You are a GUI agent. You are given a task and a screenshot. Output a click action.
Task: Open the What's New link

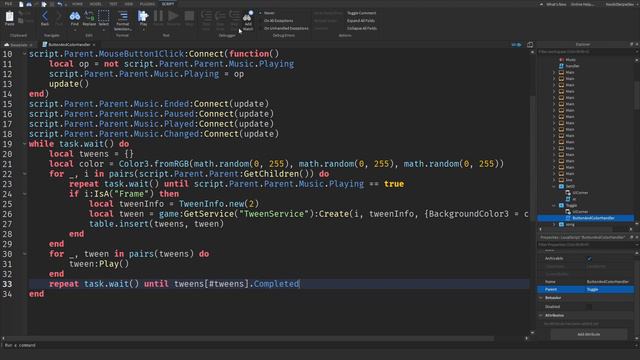[x=556, y=4]
